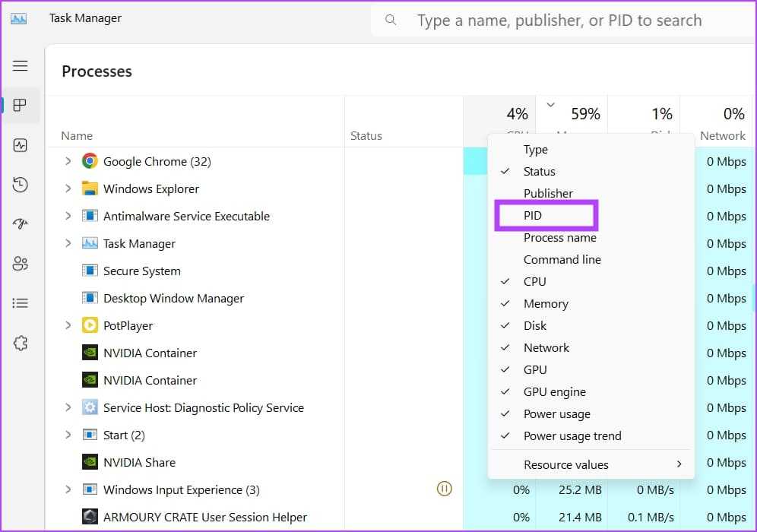Open App history from sidebar
This screenshot has width=757, height=532.
[x=21, y=185]
